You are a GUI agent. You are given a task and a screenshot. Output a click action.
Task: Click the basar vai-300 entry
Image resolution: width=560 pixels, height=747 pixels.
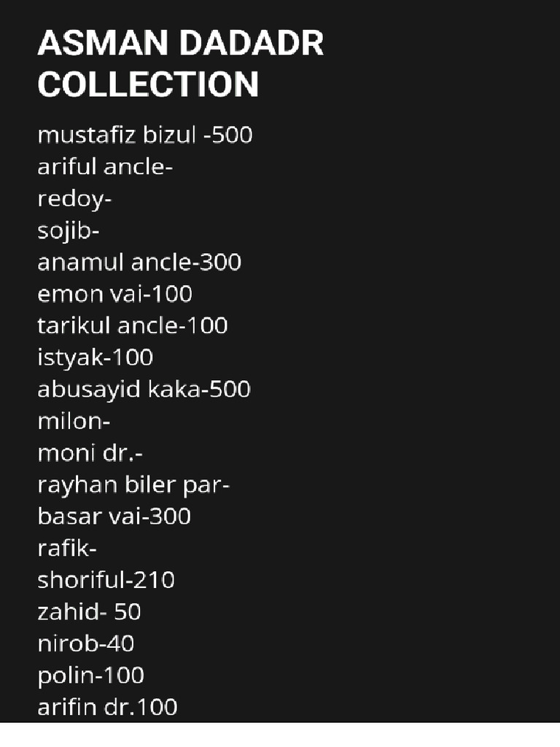[x=114, y=516]
